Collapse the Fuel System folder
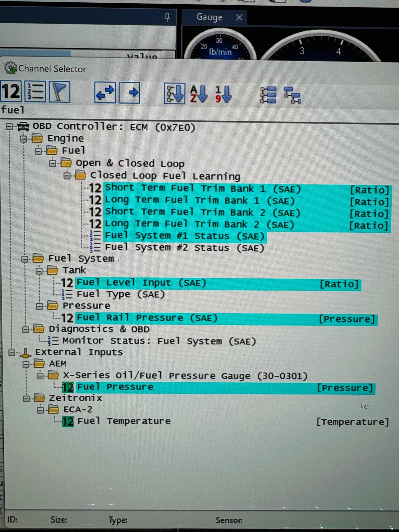 (25, 259)
